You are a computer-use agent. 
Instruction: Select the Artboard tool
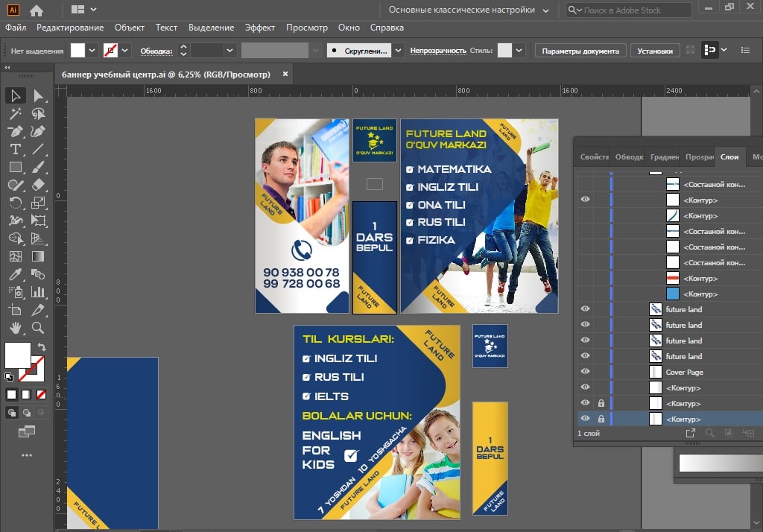point(15,309)
